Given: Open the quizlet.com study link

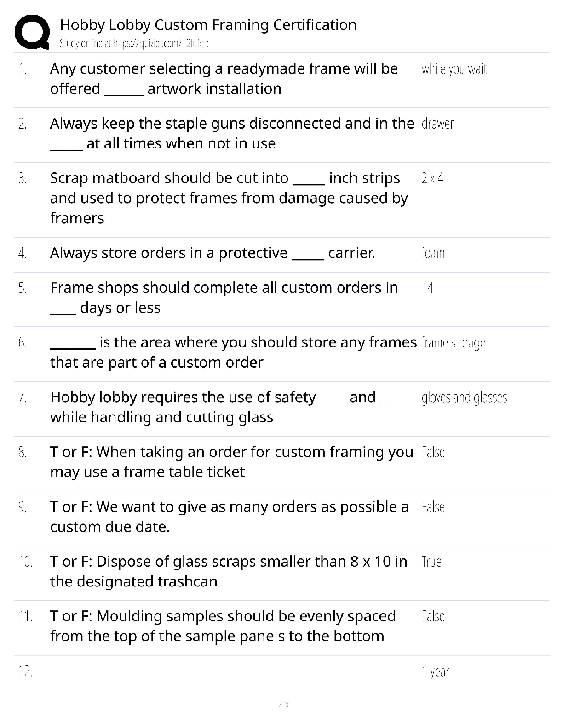Looking at the screenshot, I should click(134, 44).
